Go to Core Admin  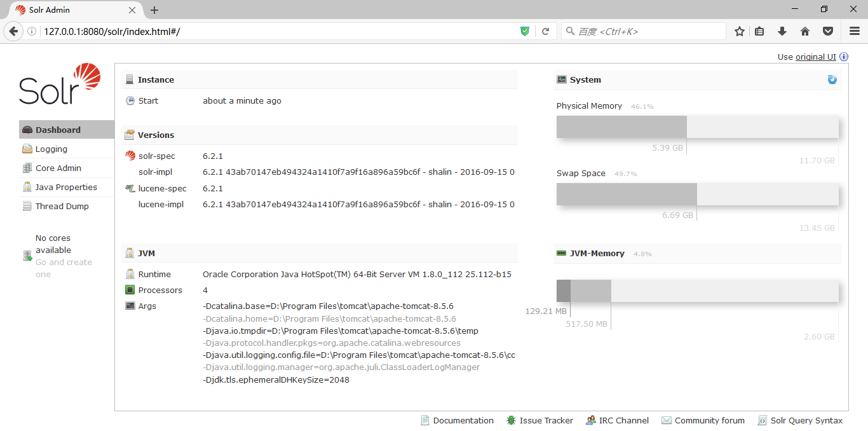pos(58,168)
